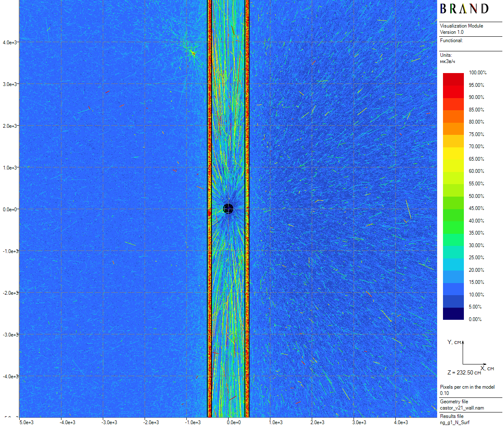Click the Visualization Module title text
The height and width of the screenshot is (430, 504).
pos(461,26)
